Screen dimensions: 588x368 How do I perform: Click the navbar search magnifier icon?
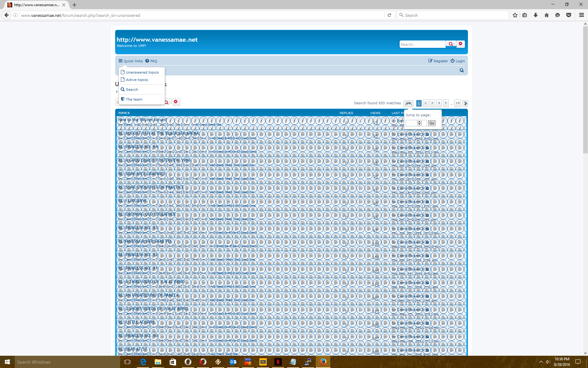(462, 71)
